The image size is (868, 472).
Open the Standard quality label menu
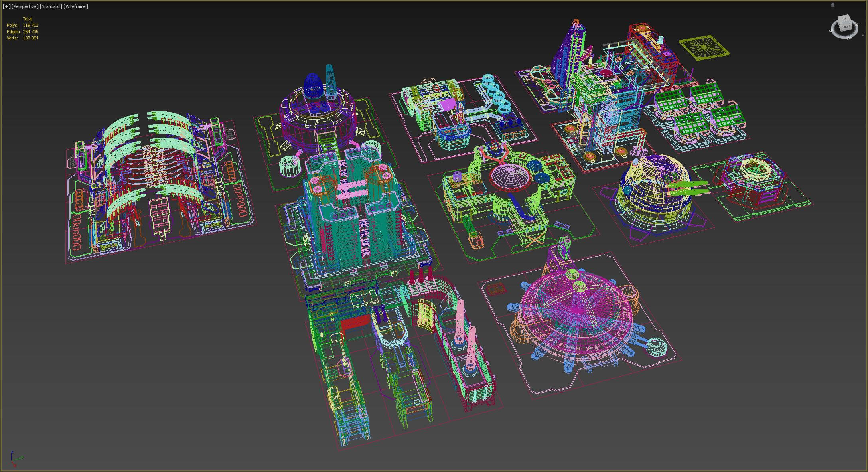click(x=51, y=6)
